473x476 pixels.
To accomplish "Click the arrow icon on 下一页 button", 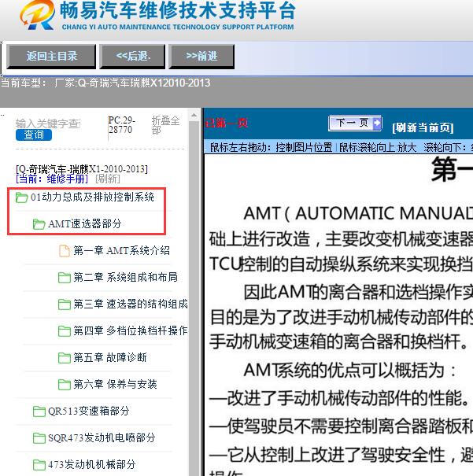I will click(376, 123).
